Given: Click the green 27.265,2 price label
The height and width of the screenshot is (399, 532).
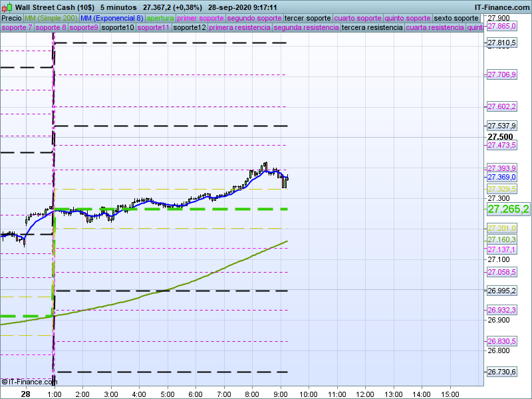Looking at the screenshot, I should coord(508,209).
